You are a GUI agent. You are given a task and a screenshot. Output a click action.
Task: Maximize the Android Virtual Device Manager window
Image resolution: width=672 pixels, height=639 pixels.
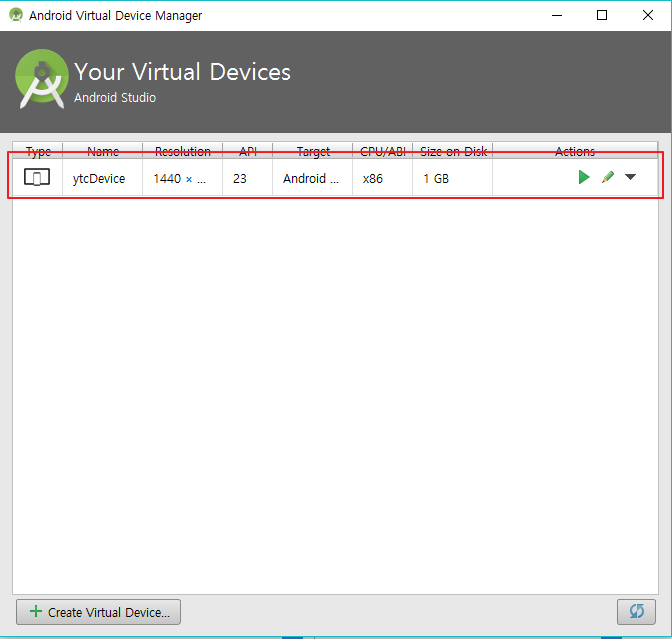pos(602,15)
